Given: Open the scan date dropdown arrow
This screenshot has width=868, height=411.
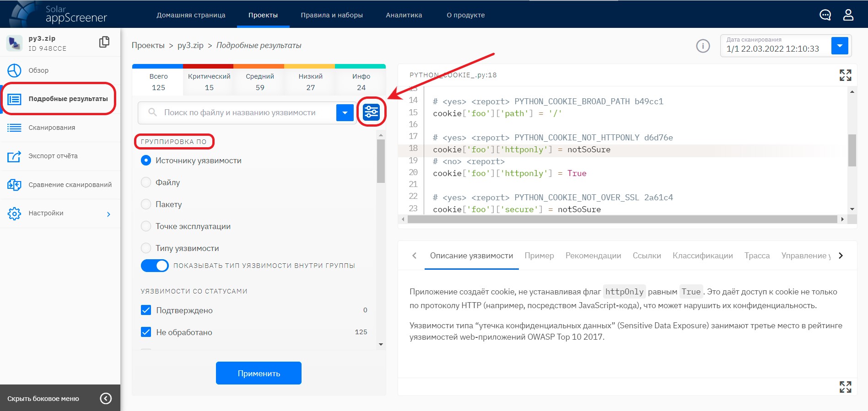Looking at the screenshot, I should coord(840,46).
